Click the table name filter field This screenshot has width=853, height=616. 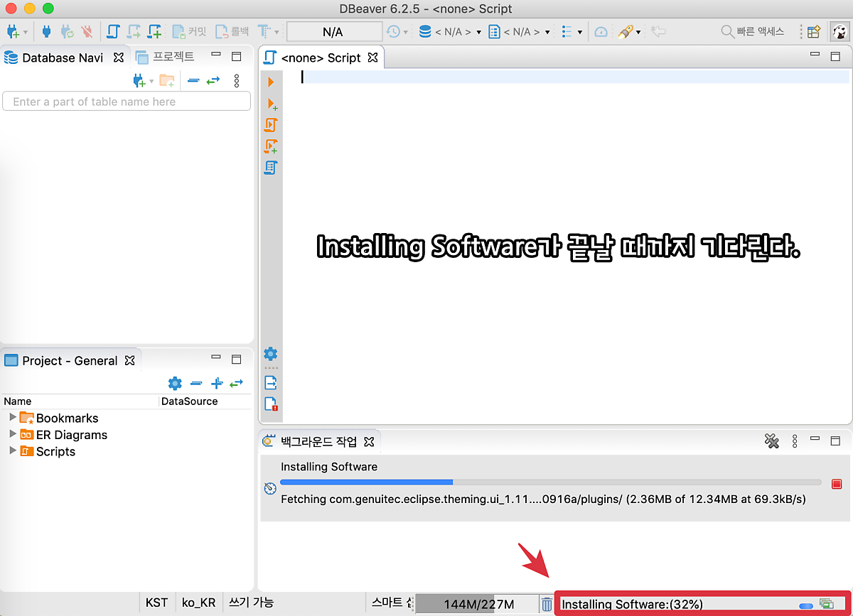click(x=127, y=102)
